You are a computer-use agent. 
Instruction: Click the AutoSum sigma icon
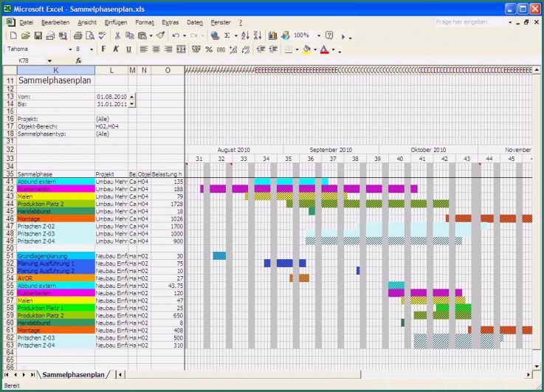click(x=227, y=35)
